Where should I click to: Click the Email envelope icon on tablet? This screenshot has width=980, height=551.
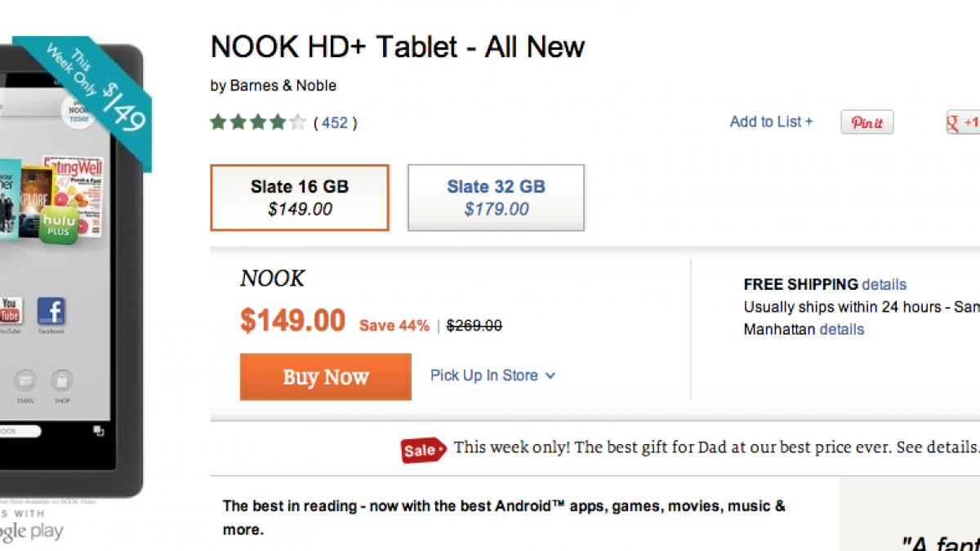pyautogui.click(x=26, y=380)
